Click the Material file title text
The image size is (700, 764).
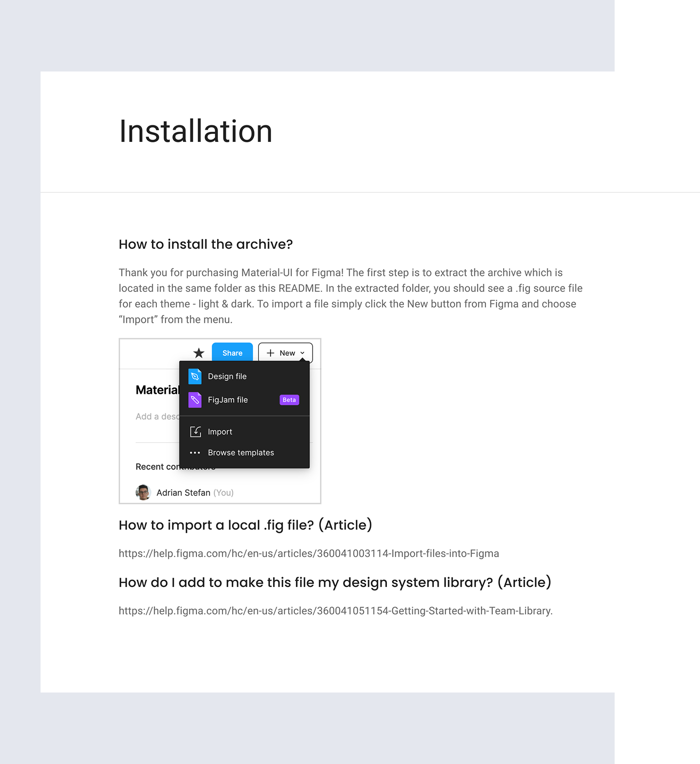(157, 390)
